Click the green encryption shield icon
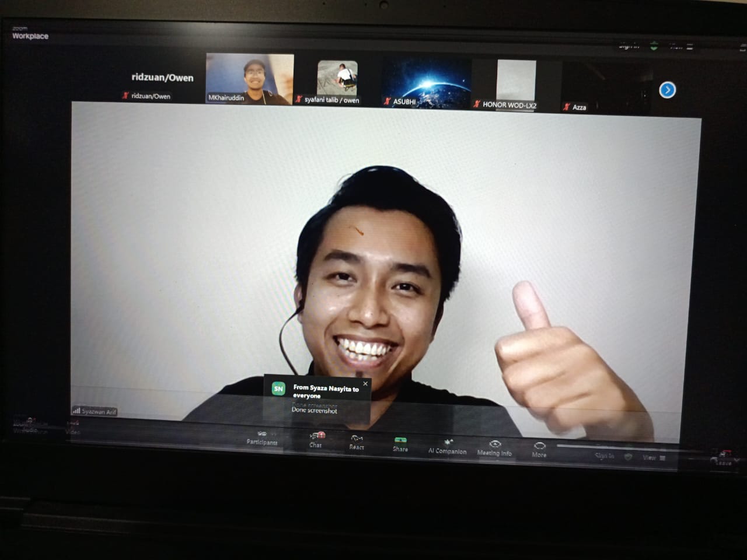 click(x=654, y=46)
